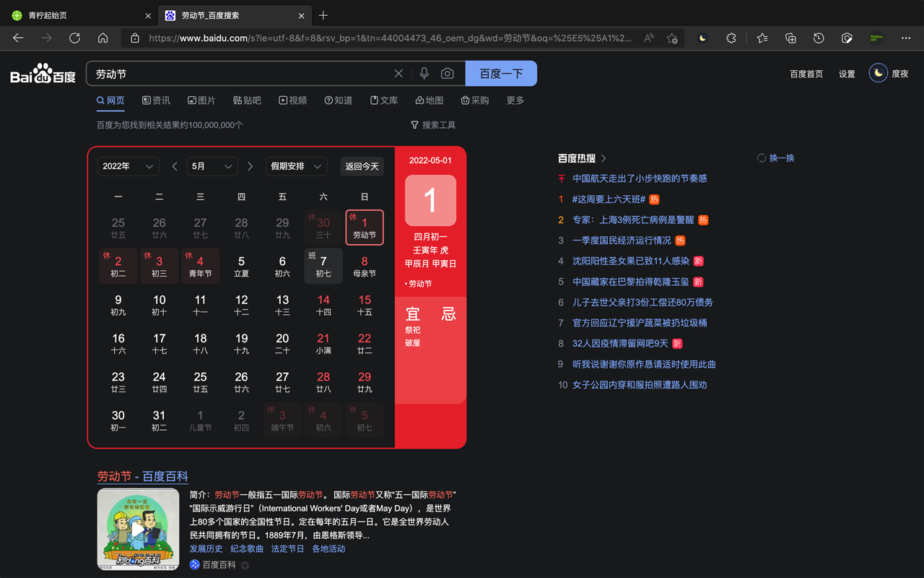
Task: Click previous month arrow in calendar
Action: coord(175,166)
